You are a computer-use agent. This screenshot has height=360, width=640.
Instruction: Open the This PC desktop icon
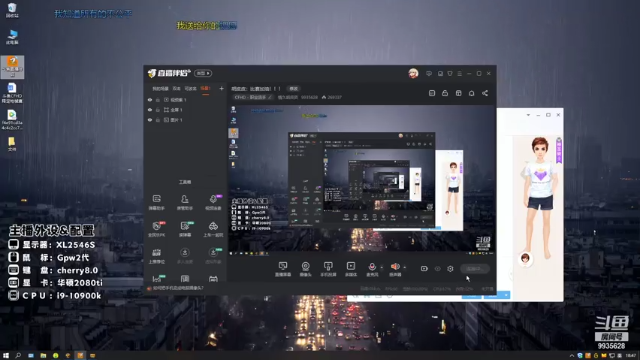coord(12,37)
